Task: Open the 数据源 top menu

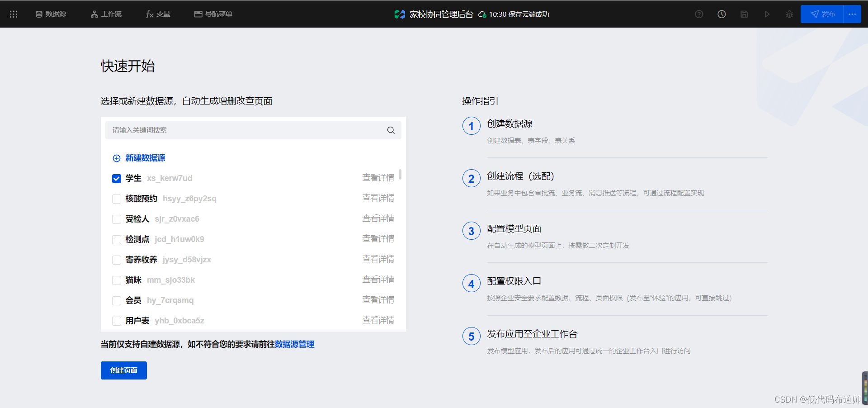Action: [51, 14]
